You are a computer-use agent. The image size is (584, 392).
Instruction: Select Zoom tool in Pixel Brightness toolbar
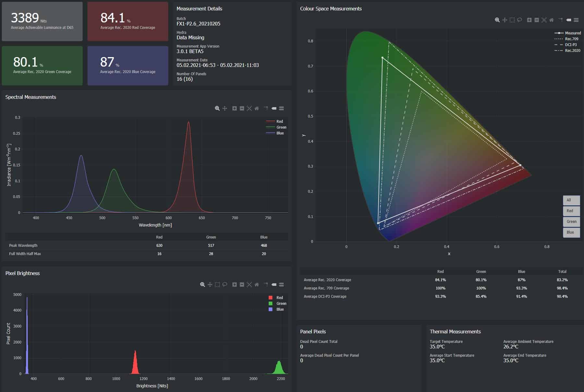coord(202,284)
